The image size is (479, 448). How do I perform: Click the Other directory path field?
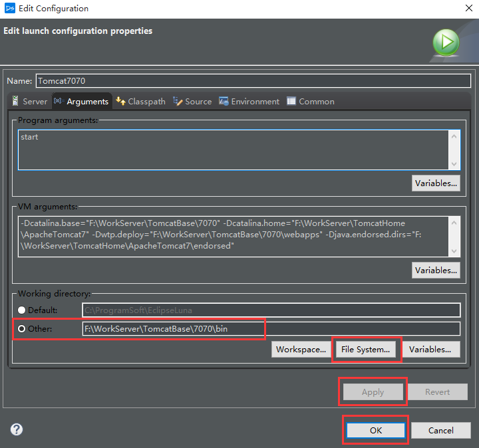(271, 328)
